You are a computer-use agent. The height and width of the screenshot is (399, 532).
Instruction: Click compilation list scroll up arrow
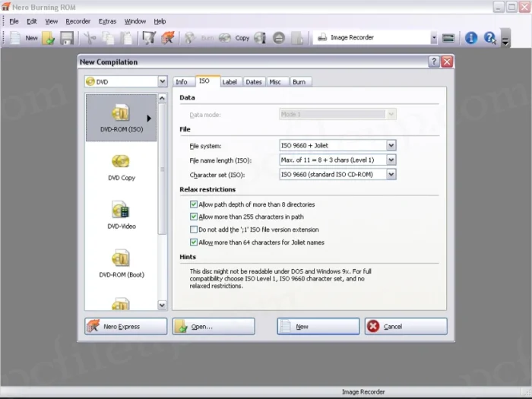click(x=162, y=98)
